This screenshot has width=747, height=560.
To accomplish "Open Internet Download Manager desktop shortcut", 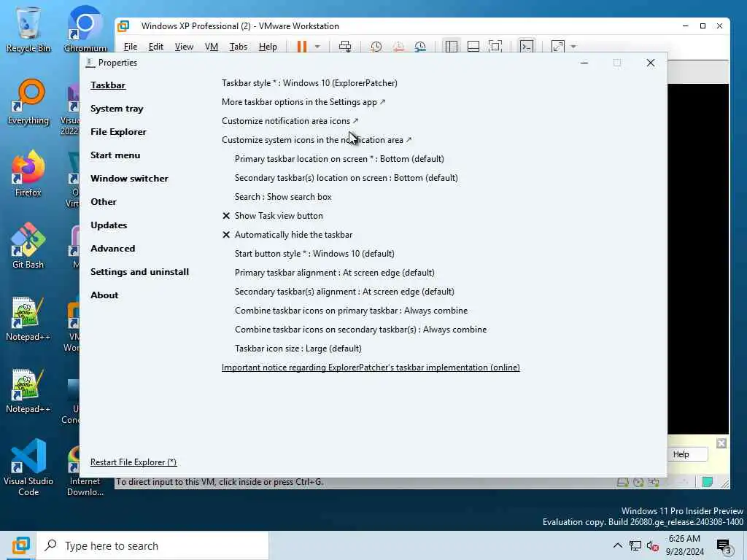I will (x=85, y=472).
